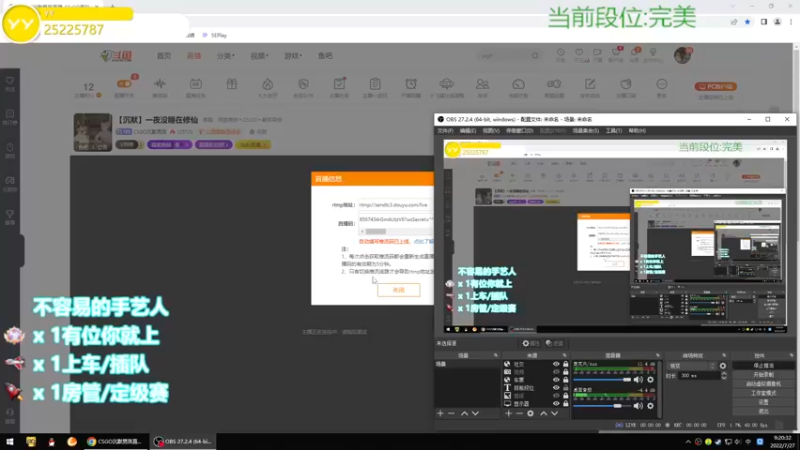Pop out the sources dock panel
The width and height of the screenshot is (800, 450).
pos(564,355)
